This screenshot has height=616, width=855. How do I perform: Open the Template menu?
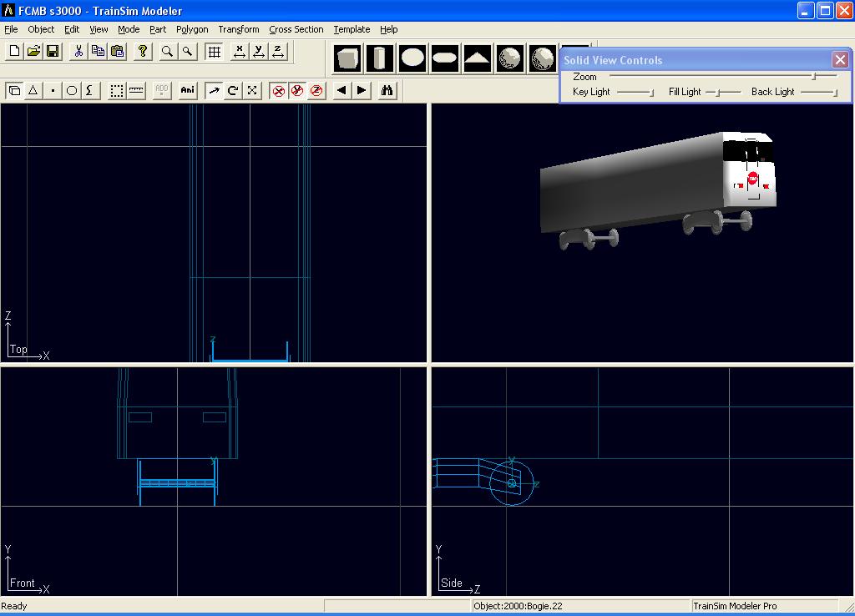(x=352, y=29)
